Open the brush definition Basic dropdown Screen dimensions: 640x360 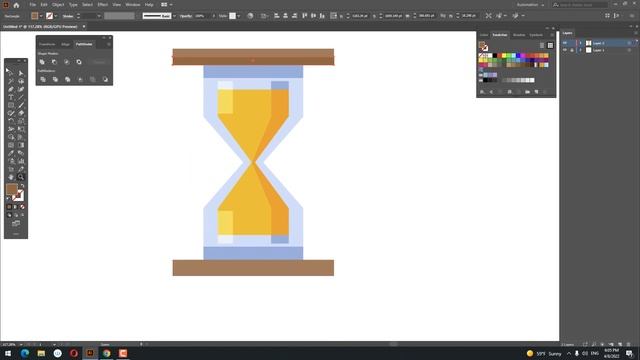pos(174,16)
